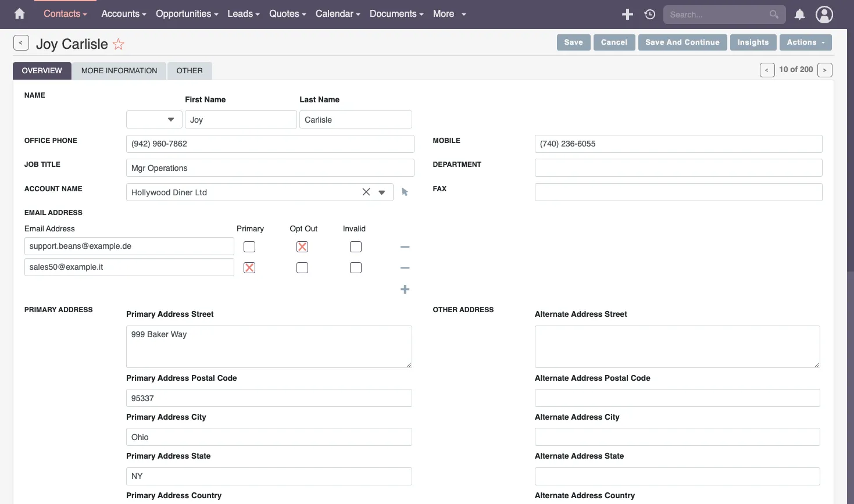Uncheck Primary for sales50@example.it

pos(249,268)
